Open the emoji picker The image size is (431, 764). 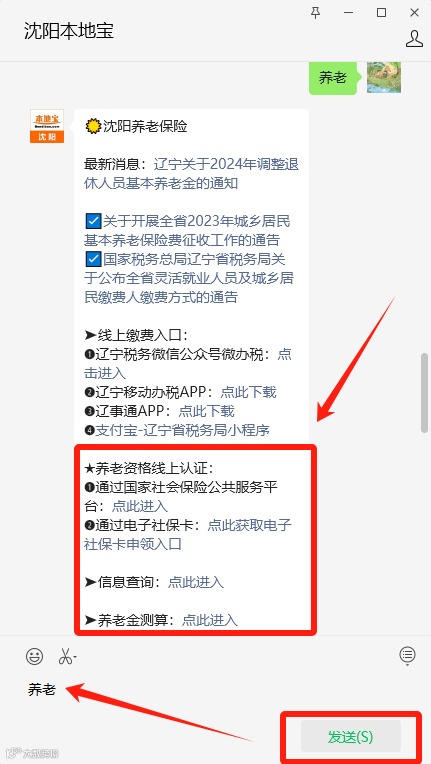pos(34,656)
